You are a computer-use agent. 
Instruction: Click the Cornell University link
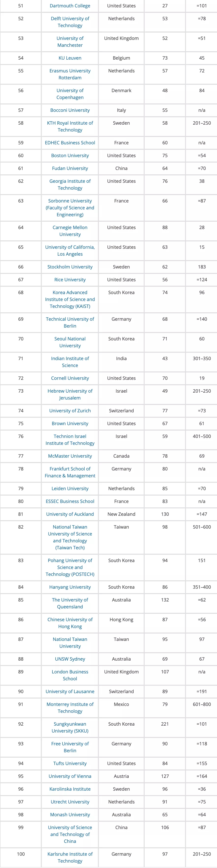pos(70,378)
